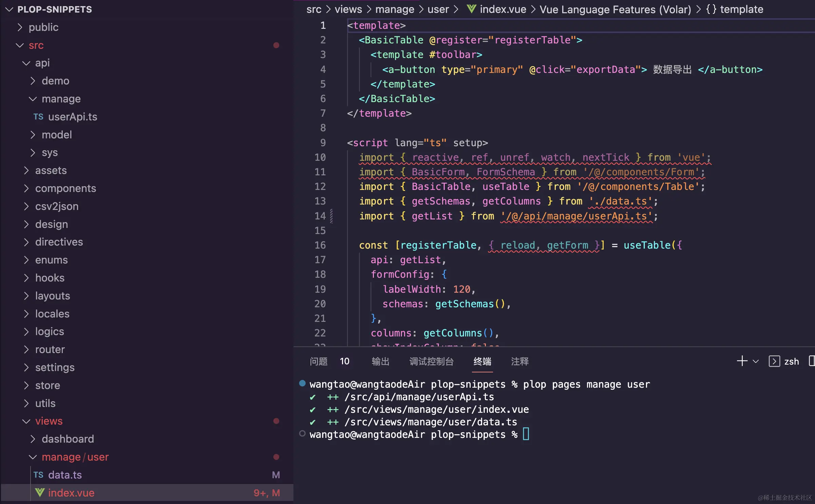The height and width of the screenshot is (504, 815).
Task: Click the Vue icon of index.vue in the explorer
Action: (40, 492)
